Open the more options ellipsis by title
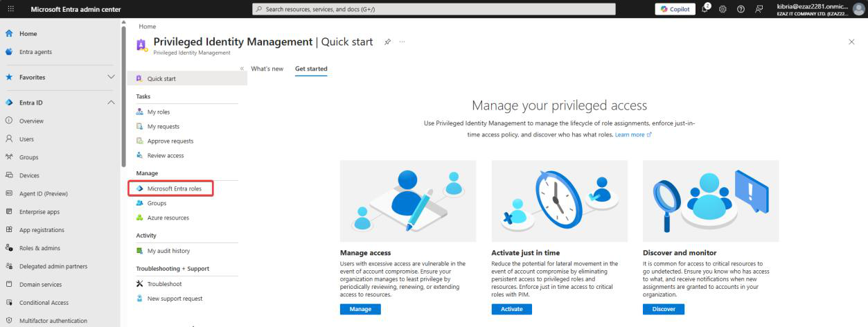Viewport: 868px width, 327px height. (402, 42)
